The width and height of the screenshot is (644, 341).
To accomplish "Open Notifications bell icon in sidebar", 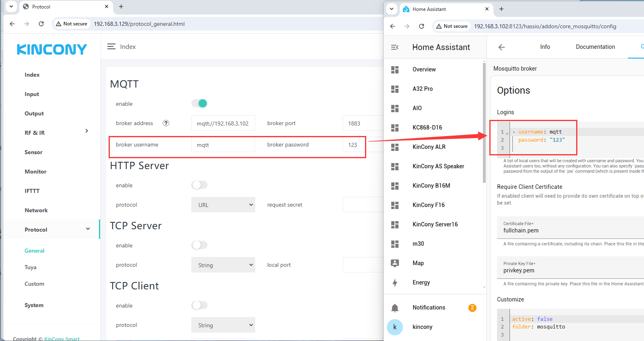I will [395, 308].
